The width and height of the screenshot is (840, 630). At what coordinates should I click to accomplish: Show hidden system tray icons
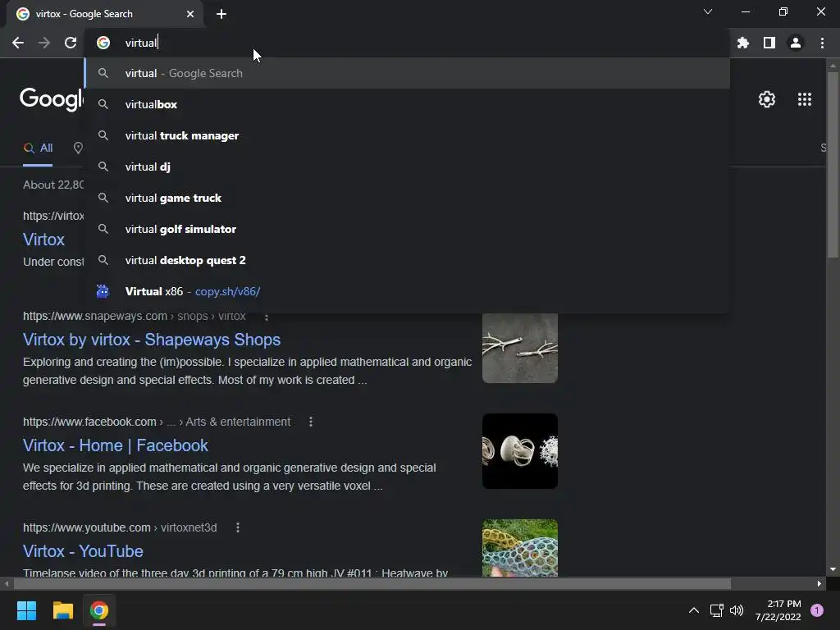click(694, 610)
